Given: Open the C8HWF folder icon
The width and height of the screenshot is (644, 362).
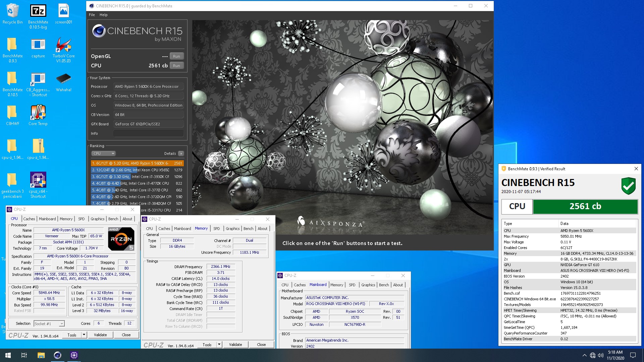Looking at the screenshot, I should (12, 116).
